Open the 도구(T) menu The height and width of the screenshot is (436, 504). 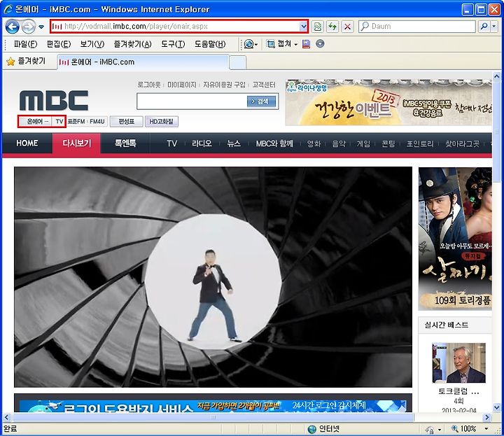(173, 44)
